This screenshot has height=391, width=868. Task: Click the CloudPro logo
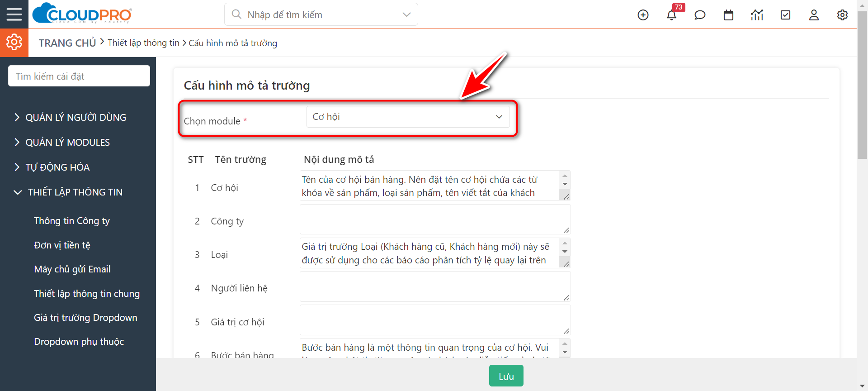click(x=82, y=14)
